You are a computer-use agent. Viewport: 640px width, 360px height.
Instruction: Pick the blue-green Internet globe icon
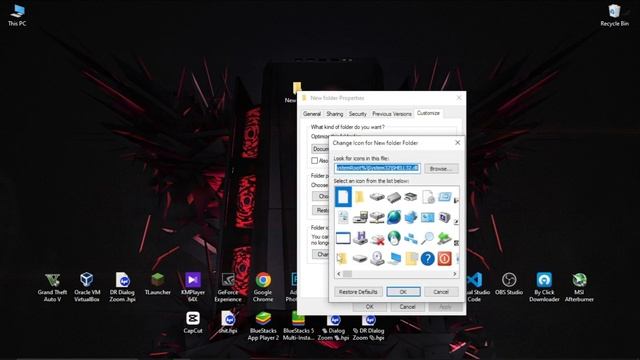tap(394, 218)
